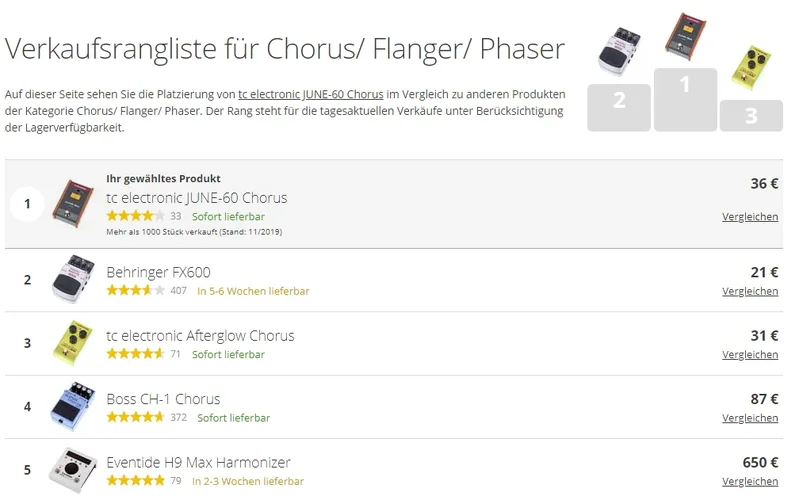Click the blue Boss CH-1 pedal thumbnail

pos(72,406)
